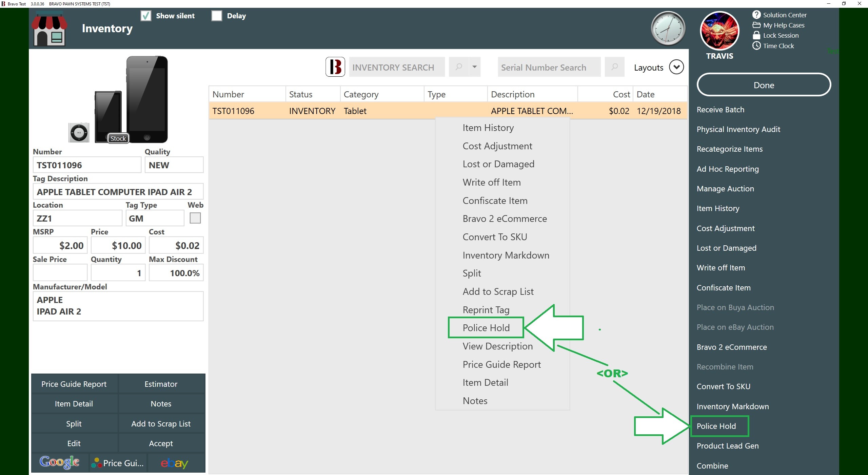Click Combine in sidebar

(x=712, y=465)
